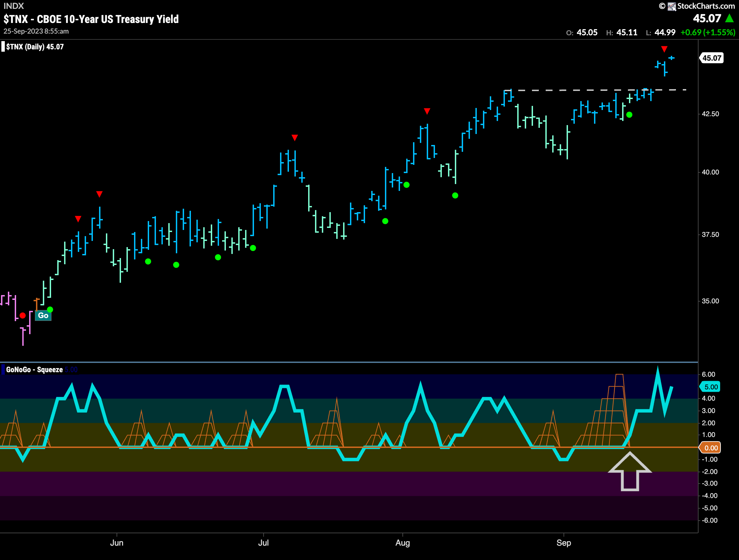Click the 40.00 price axis label

pyautogui.click(x=710, y=172)
